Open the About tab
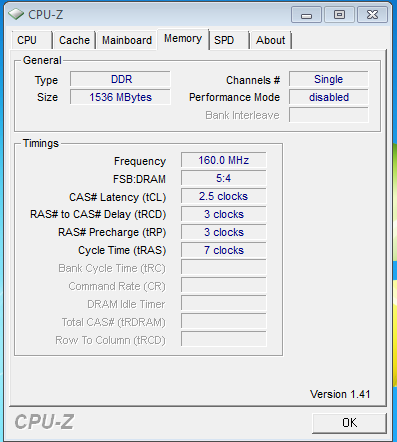 click(271, 40)
